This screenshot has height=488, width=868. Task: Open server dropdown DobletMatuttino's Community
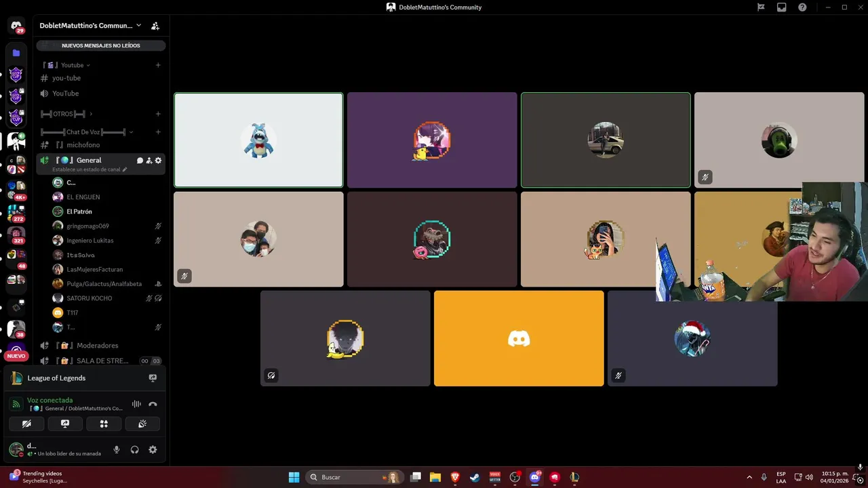tap(90, 26)
